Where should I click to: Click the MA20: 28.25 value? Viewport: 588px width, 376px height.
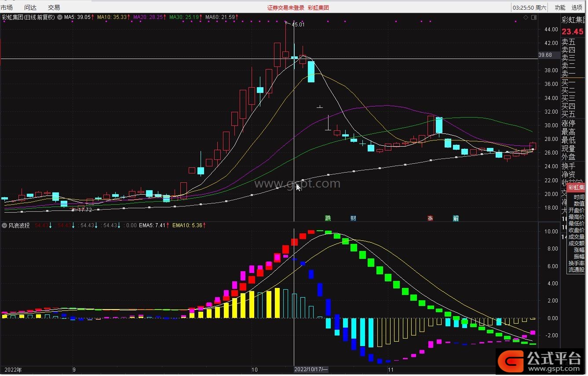150,17
